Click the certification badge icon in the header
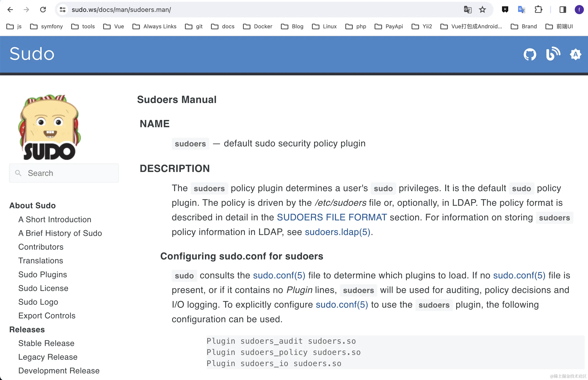 click(x=575, y=54)
